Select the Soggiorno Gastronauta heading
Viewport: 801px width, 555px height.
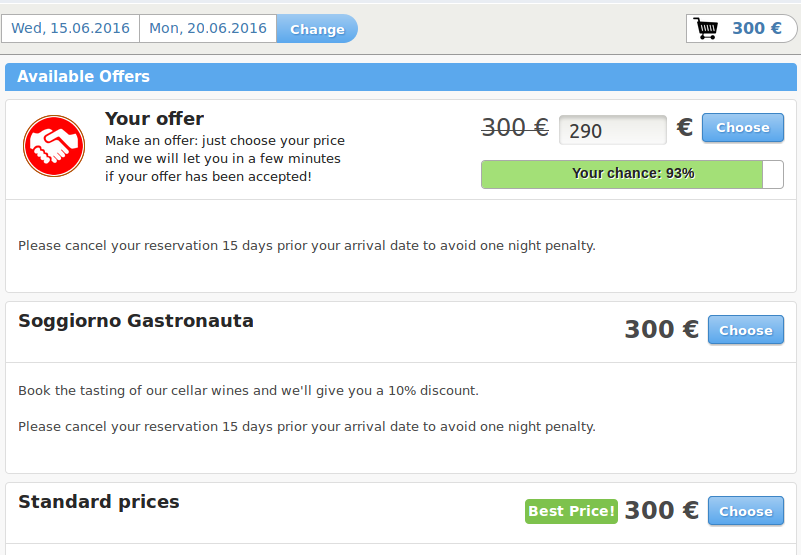pos(136,321)
